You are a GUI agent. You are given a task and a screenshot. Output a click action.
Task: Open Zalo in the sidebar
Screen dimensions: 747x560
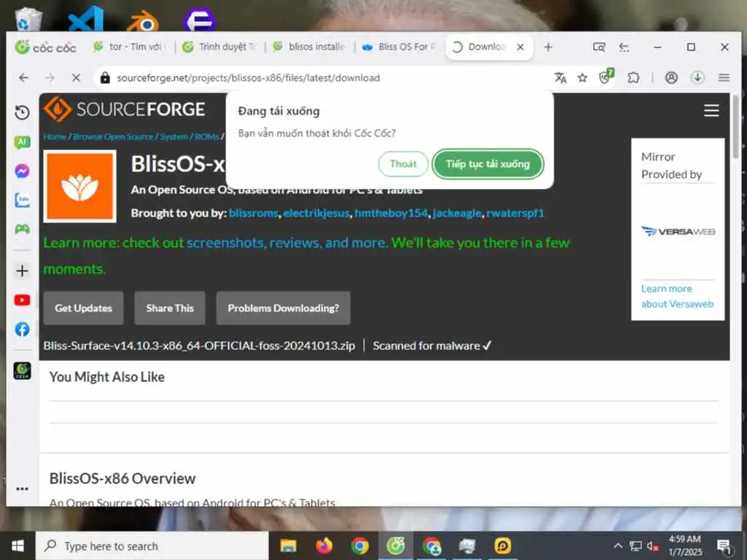coord(22,200)
